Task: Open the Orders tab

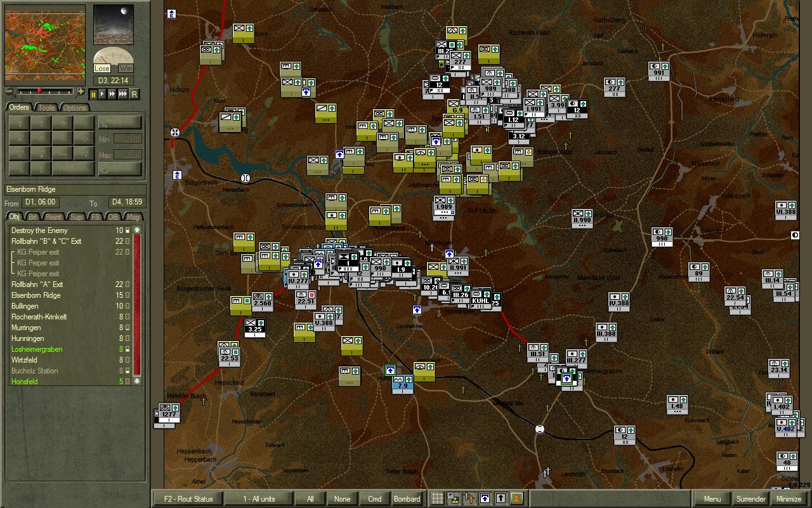Action: (19, 107)
